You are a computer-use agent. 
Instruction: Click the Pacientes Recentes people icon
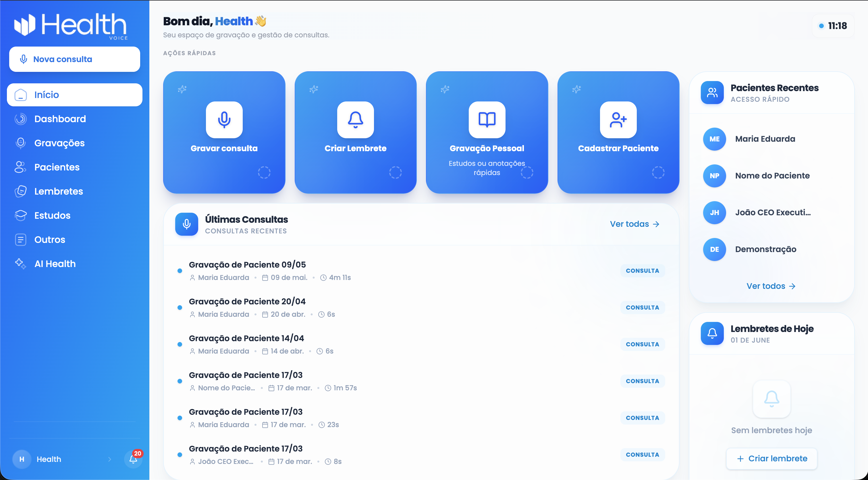click(712, 93)
